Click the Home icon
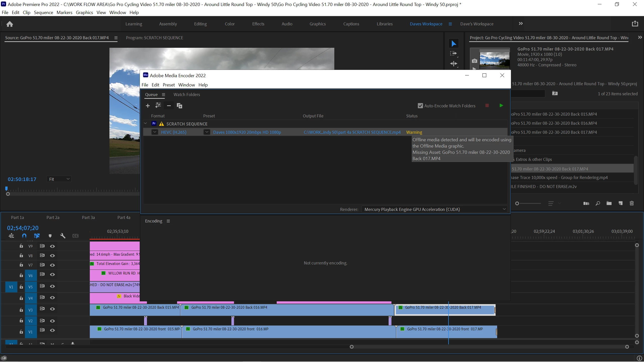 [10, 24]
